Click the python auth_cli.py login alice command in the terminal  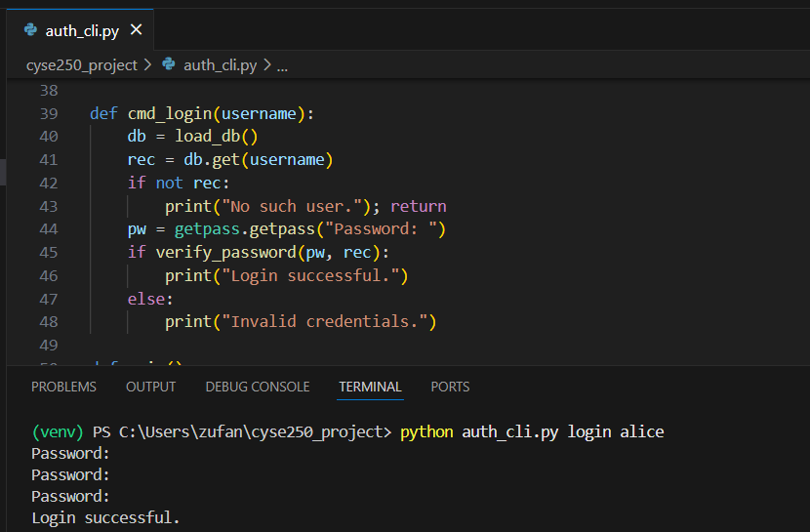pos(532,431)
